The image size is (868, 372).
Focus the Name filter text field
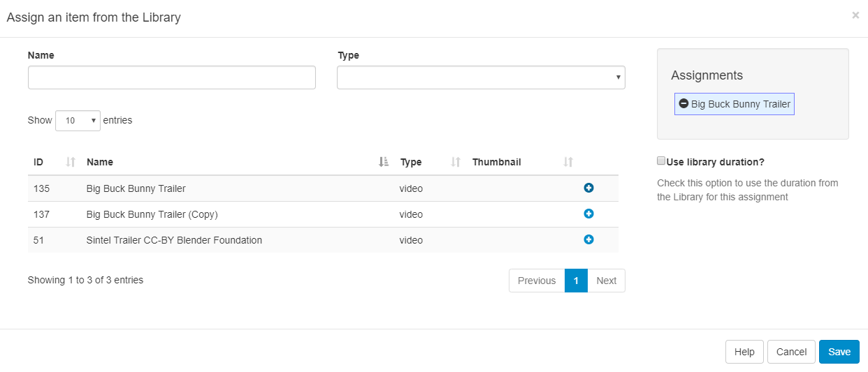click(172, 77)
